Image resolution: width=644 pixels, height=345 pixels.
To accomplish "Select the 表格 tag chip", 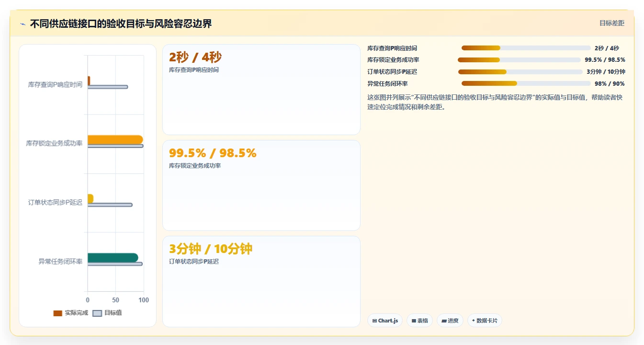I will (x=420, y=321).
